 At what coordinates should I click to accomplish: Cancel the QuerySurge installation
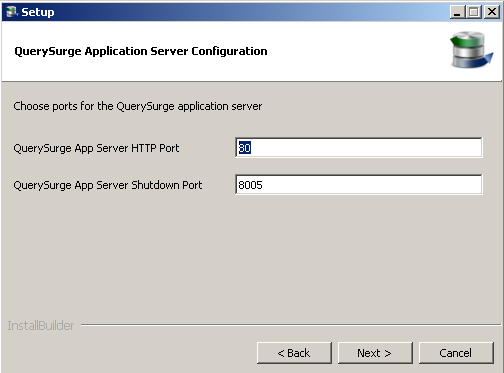tap(456, 353)
